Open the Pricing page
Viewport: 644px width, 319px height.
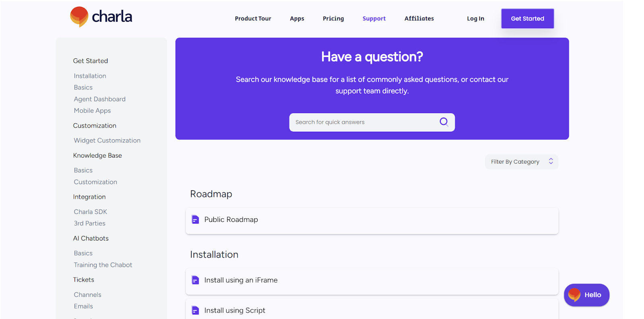333,18
